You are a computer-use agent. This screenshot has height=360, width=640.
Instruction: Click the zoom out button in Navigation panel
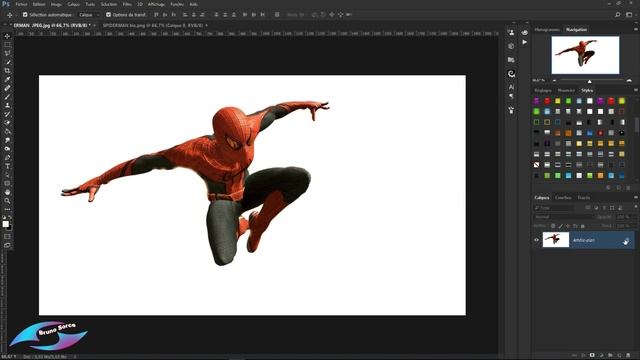pos(554,80)
